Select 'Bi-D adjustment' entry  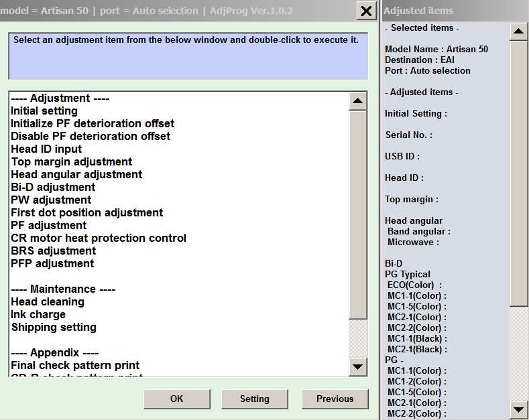point(53,187)
